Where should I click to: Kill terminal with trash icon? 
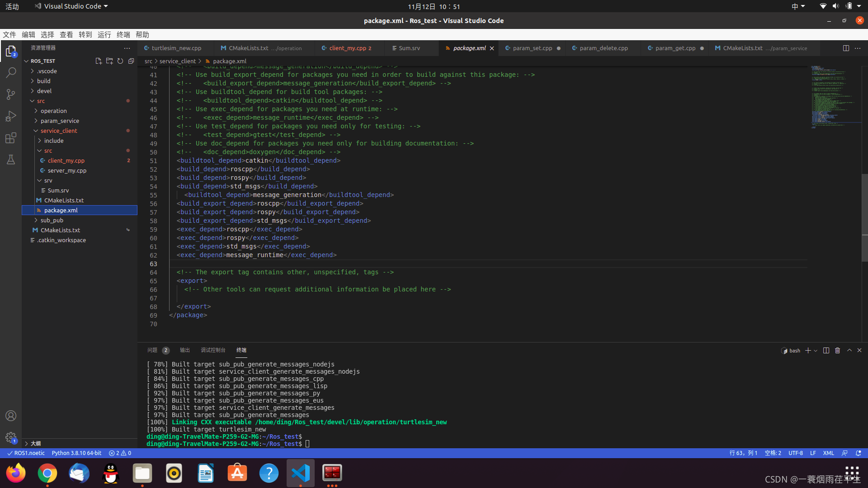tap(837, 350)
